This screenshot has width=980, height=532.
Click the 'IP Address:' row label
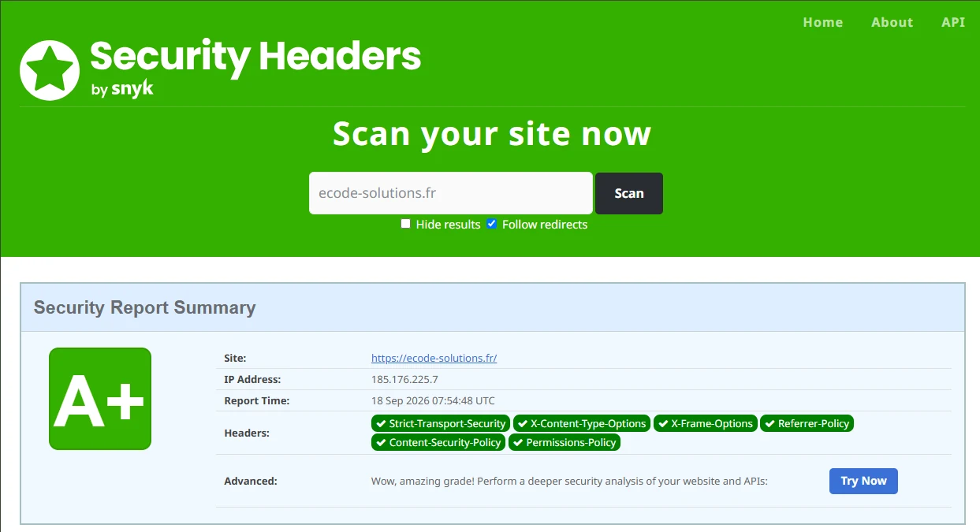[x=252, y=379]
